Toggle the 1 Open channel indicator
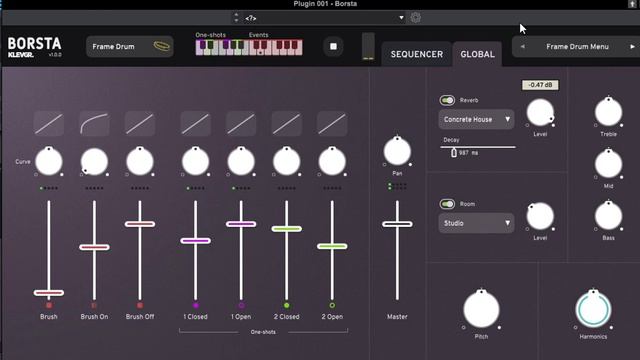Viewport: 640px width, 360px height. 241,305
